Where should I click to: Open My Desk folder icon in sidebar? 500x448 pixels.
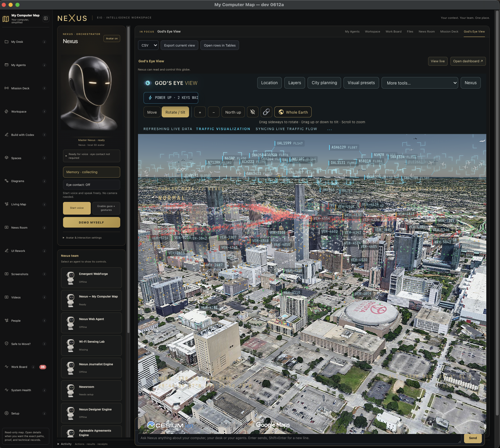7,42
